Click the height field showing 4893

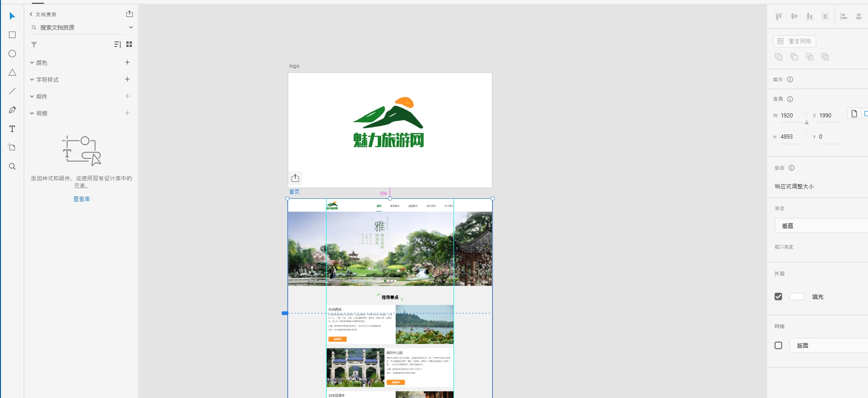(792, 137)
